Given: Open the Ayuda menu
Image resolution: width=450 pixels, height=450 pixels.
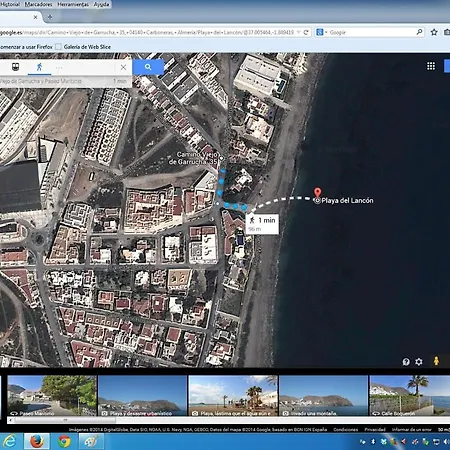Looking at the screenshot, I should [x=101, y=4].
